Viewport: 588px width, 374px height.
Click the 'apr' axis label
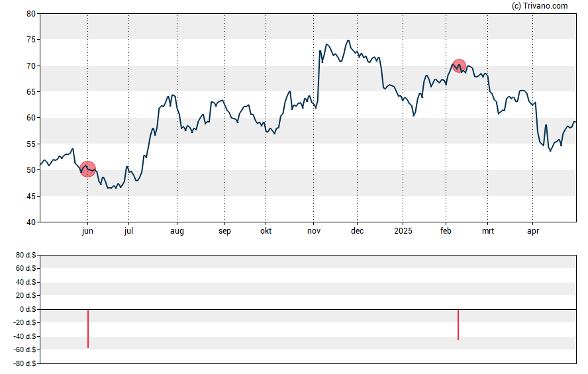(533, 231)
